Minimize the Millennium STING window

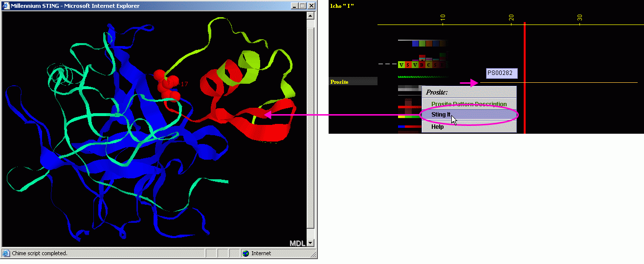(295, 6)
